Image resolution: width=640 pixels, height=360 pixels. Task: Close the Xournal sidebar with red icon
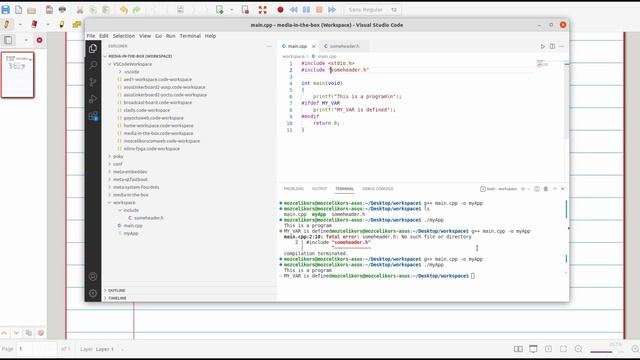pyautogui.click(x=39, y=40)
